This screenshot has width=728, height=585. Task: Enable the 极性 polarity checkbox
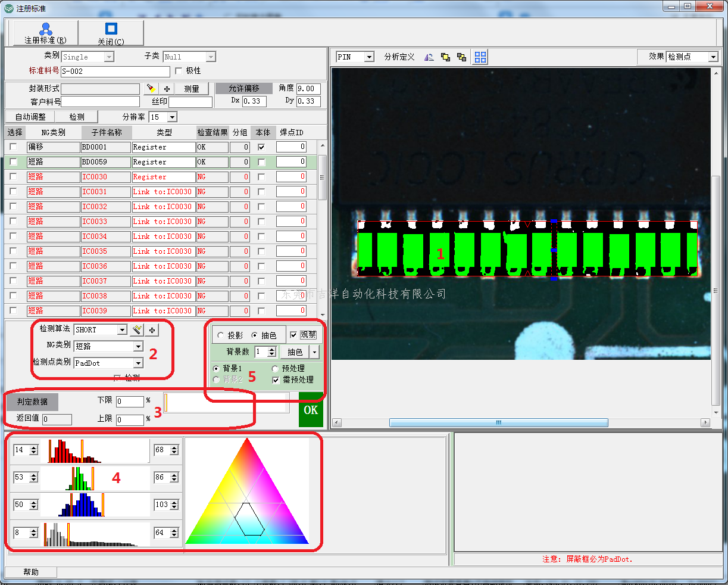(179, 71)
